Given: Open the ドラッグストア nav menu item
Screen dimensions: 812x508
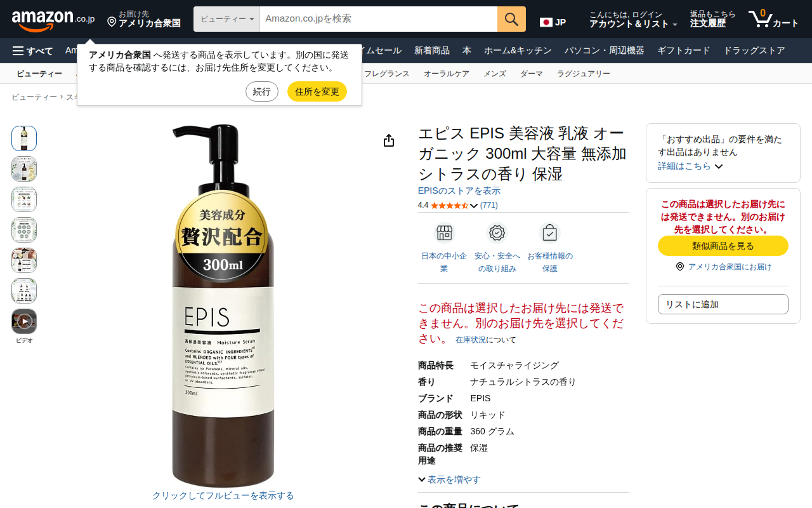Looking at the screenshot, I should [x=754, y=51].
